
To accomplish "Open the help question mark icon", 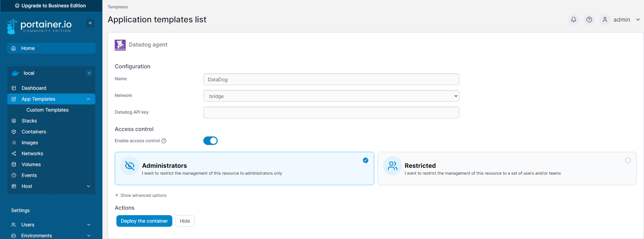I will pos(589,20).
